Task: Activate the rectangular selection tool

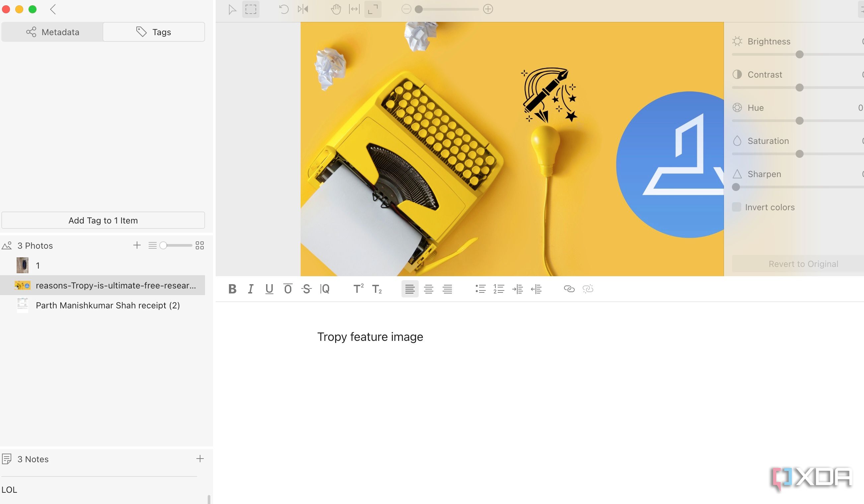Action: pos(251,9)
